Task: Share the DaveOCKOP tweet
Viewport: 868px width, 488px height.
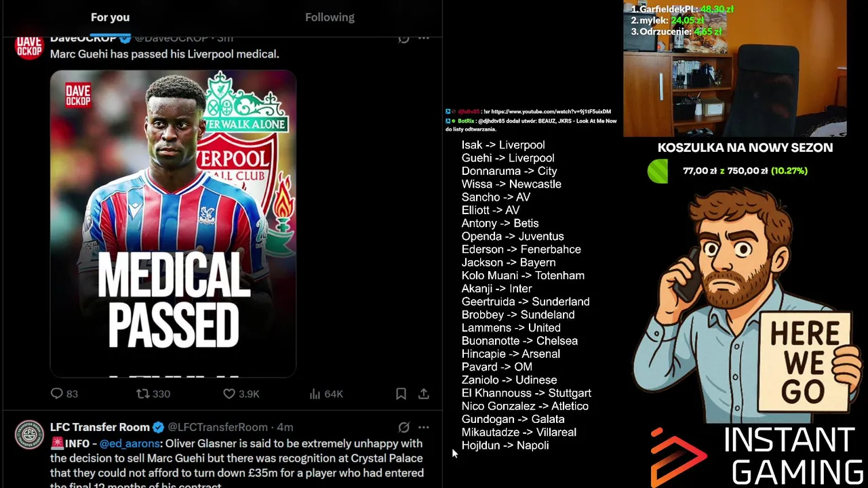Action: pos(423,394)
